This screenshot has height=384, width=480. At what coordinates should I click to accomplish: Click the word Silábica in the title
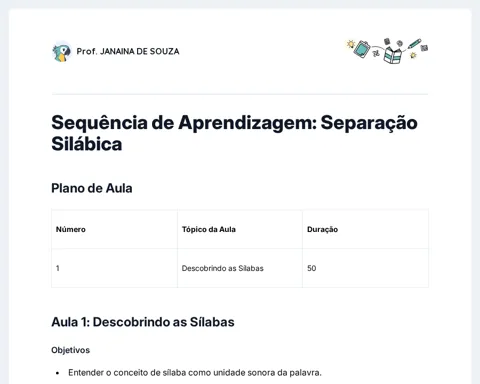coord(87,144)
